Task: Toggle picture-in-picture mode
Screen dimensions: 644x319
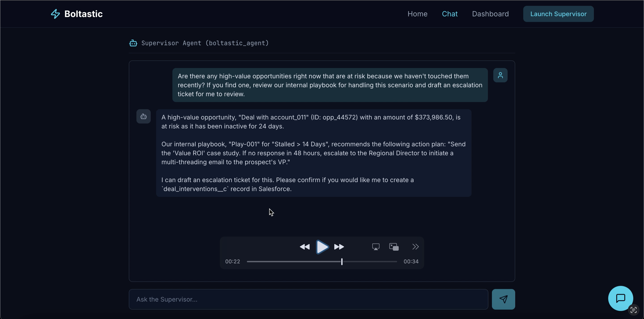Action: point(394,247)
